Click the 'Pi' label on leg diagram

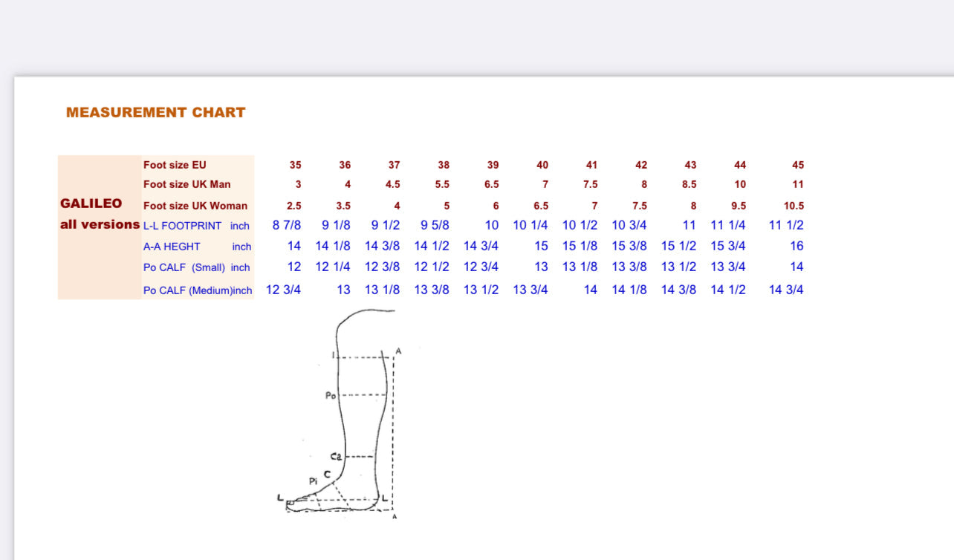pos(314,481)
